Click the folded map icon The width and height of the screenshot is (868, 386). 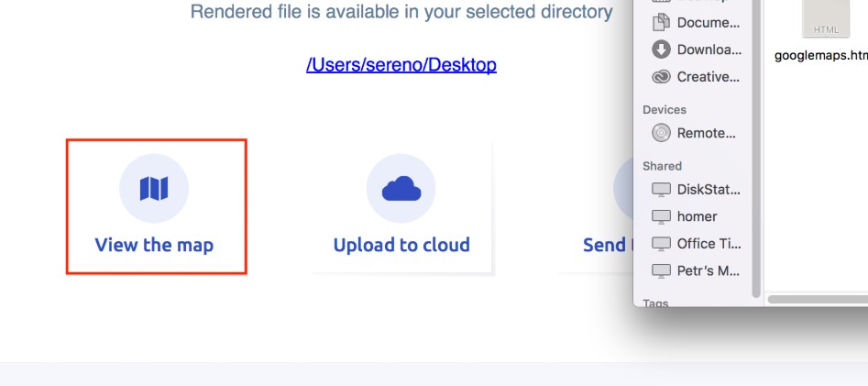[154, 188]
